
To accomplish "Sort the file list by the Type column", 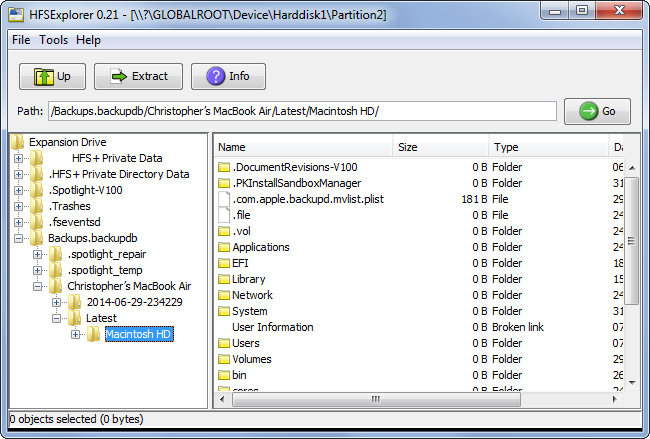I will pos(549,147).
